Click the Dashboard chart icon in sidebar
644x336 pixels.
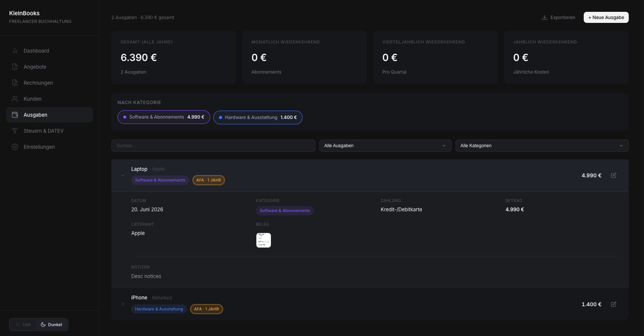(15, 51)
